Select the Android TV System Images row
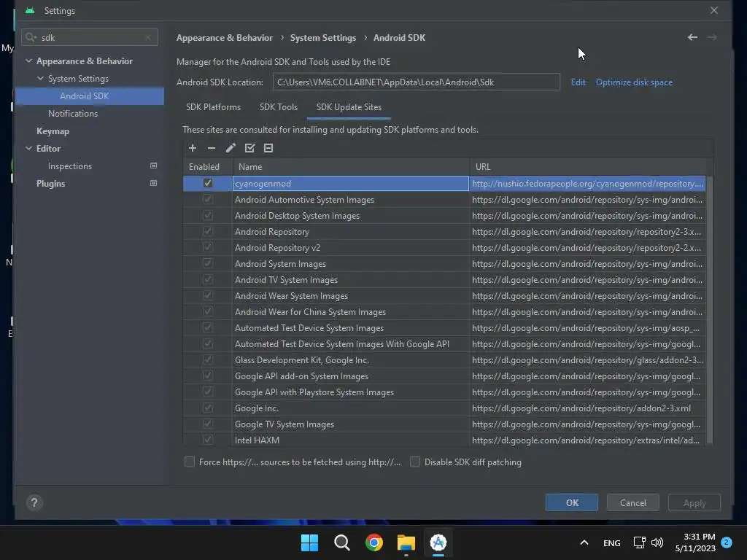This screenshot has height=560, width=747. pos(444,279)
